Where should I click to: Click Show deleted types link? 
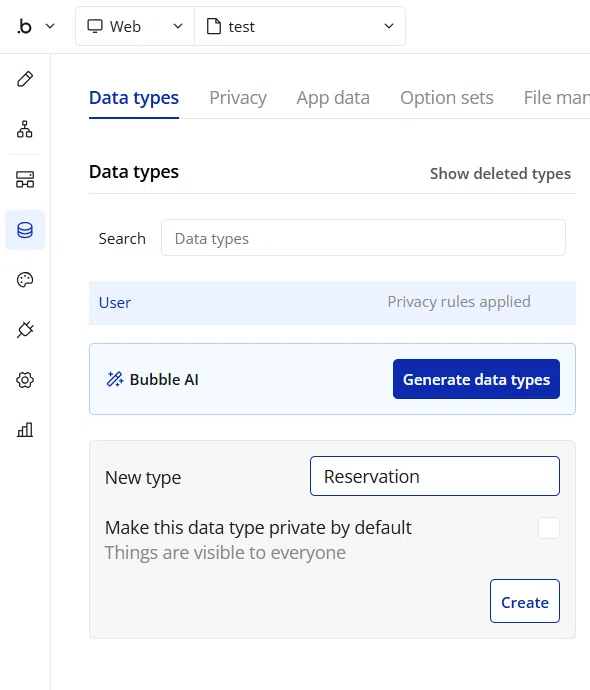(x=500, y=174)
